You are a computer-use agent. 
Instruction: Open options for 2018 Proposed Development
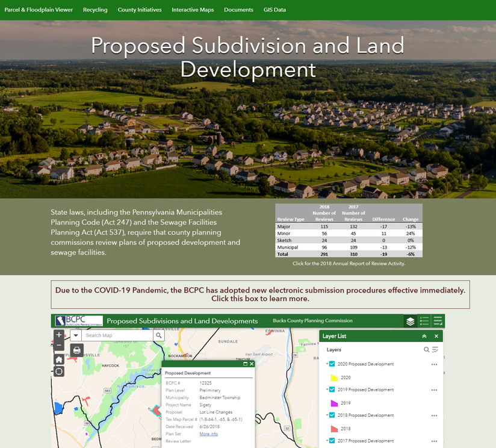coord(435,415)
